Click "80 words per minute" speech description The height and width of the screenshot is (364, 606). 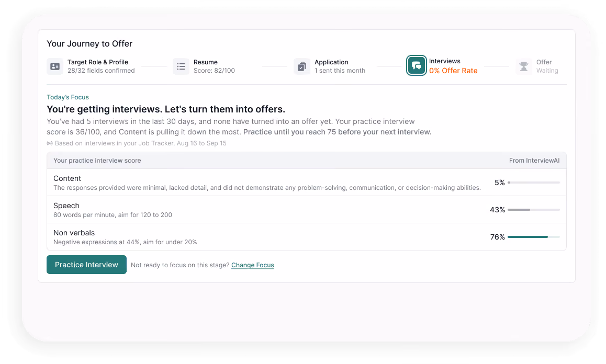(x=113, y=215)
